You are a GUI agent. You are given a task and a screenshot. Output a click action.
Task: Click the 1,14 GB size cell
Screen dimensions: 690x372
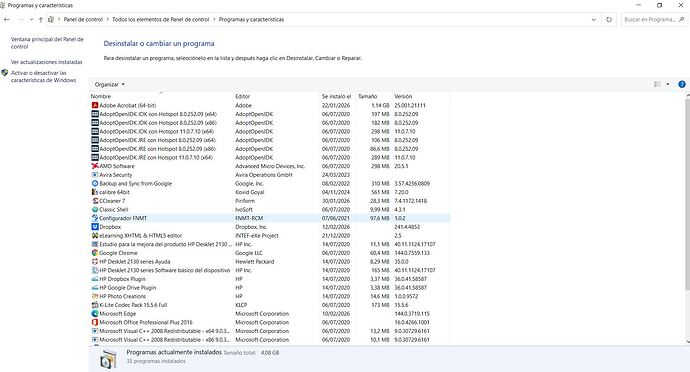coord(380,105)
